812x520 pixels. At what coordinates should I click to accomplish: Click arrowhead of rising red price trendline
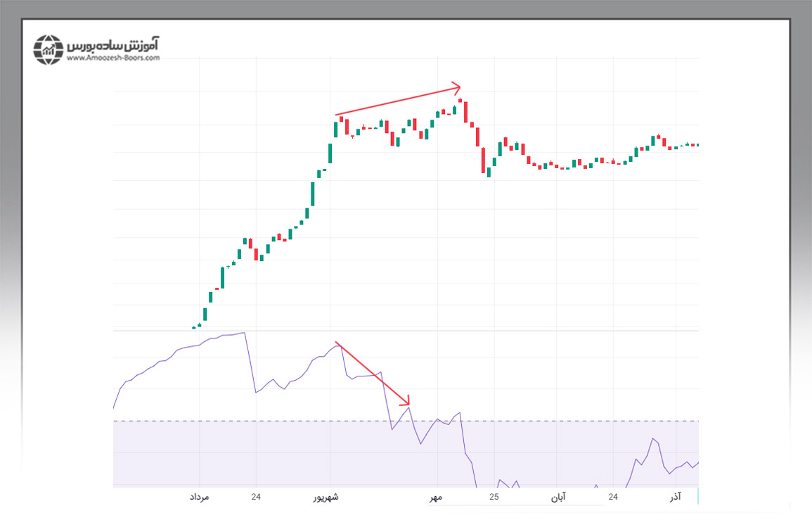pyautogui.click(x=457, y=88)
